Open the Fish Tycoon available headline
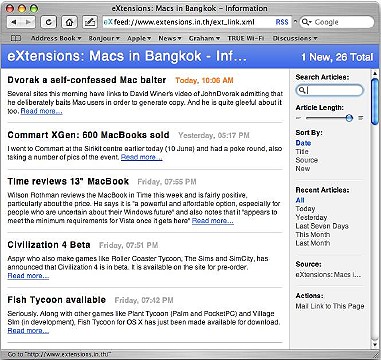Viewport: 381px width, 360px height. [x=57, y=300]
